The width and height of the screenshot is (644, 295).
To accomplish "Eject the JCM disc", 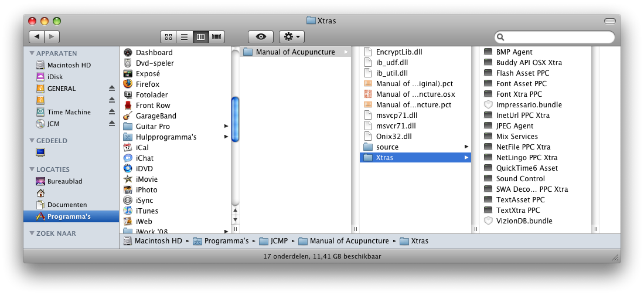I will coord(112,124).
